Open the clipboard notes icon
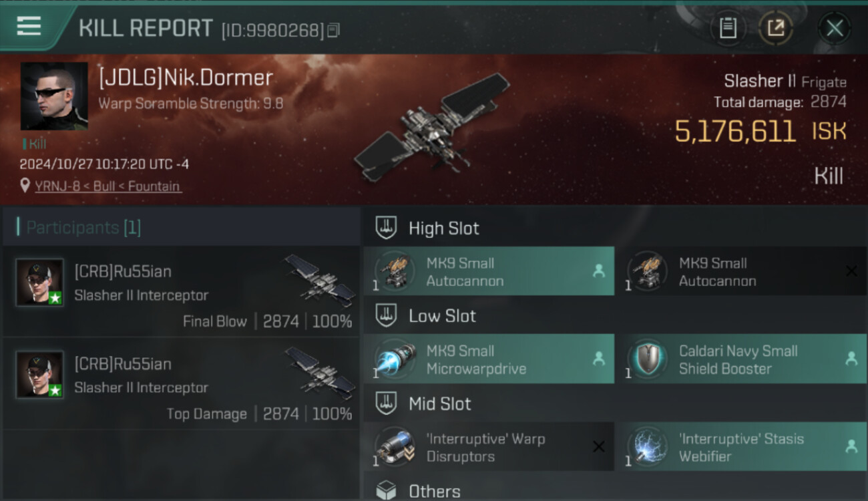This screenshot has height=501, width=868. tap(728, 28)
